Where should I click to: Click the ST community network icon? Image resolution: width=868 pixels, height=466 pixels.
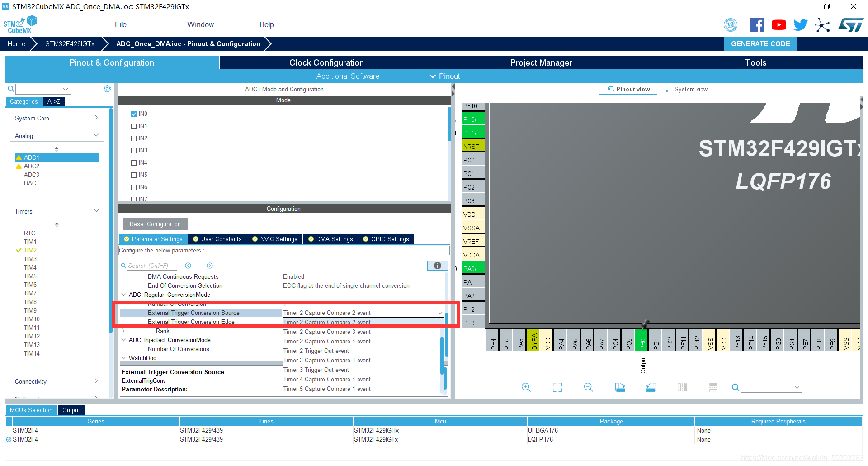coord(822,25)
